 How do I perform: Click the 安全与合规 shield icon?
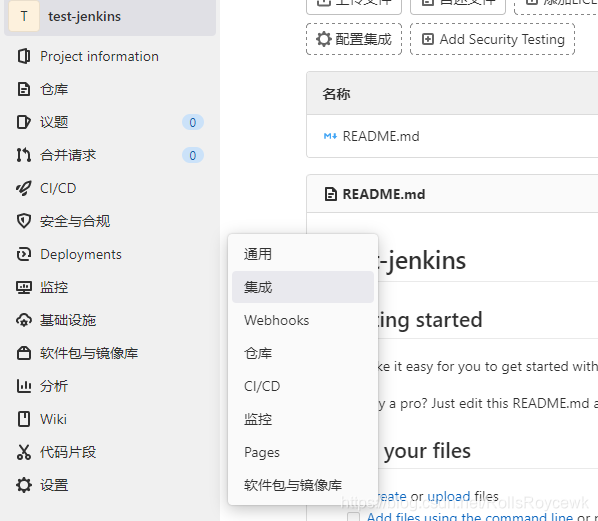click(24, 221)
